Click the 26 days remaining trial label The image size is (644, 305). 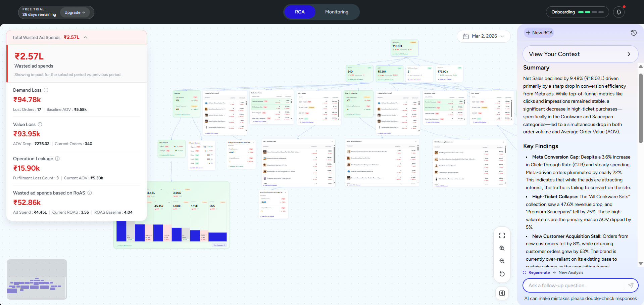pos(39,14)
